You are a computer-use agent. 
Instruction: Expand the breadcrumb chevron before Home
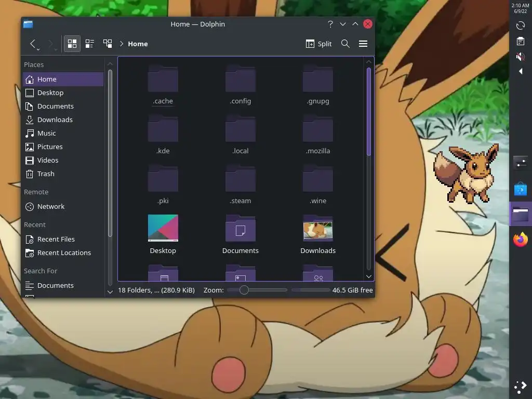(x=122, y=44)
